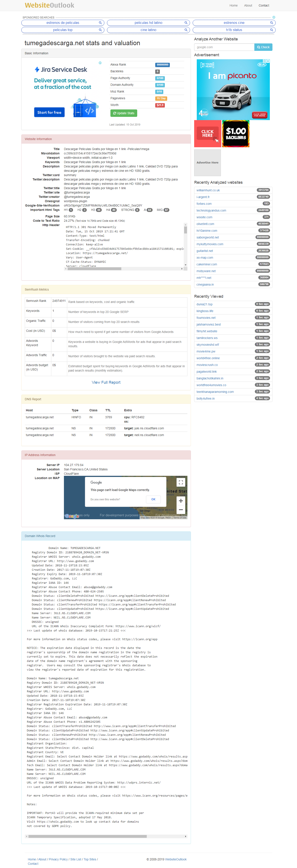Click the Whois scroll-right arrow
The image size is (297, 868).
[185, 836]
